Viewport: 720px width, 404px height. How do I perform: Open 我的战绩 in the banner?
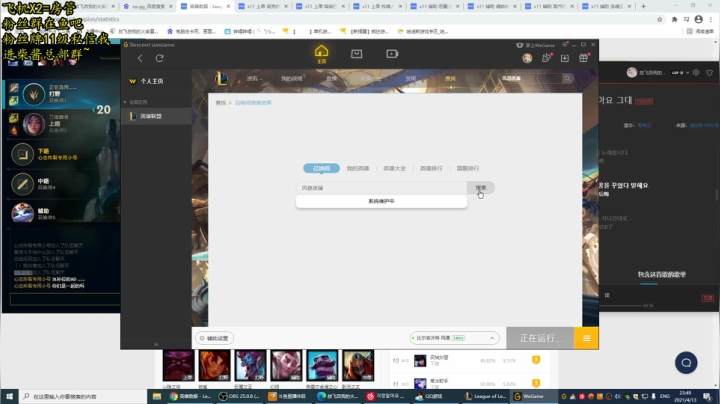tap(292, 79)
